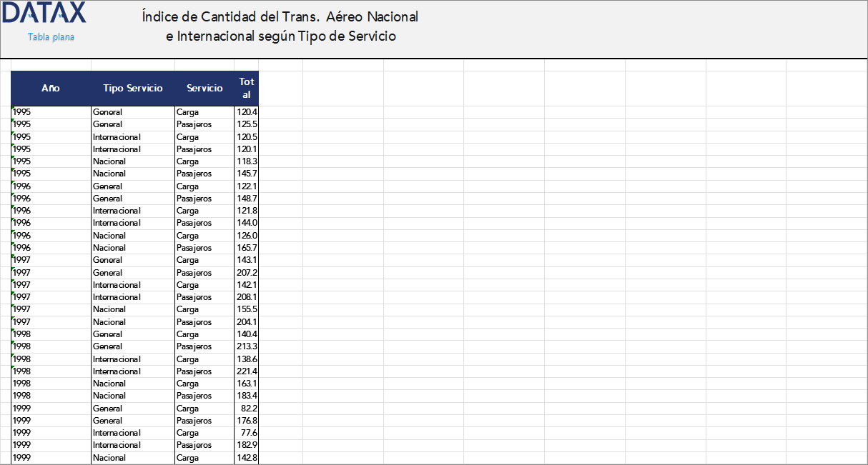Click the cell with value 126.0

pos(247,236)
